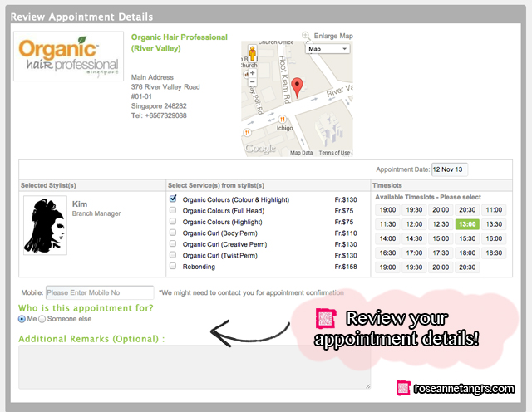
Task: Check Organic Colours (Full Head) service
Action: [x=173, y=210]
